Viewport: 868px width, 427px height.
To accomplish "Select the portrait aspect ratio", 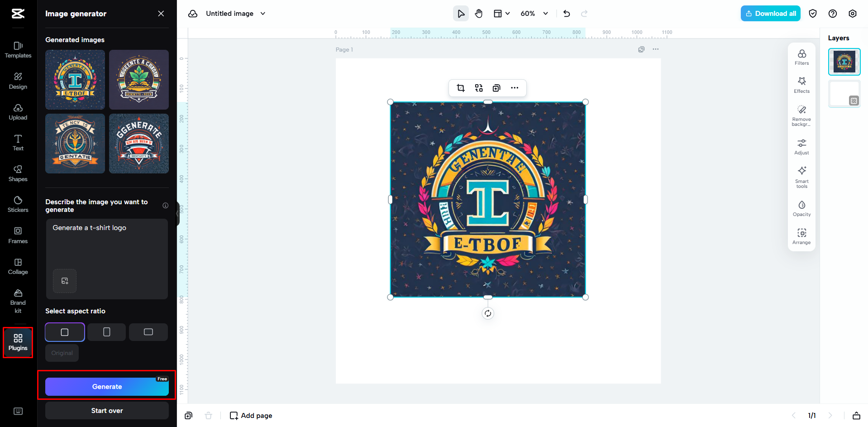I will tap(106, 332).
